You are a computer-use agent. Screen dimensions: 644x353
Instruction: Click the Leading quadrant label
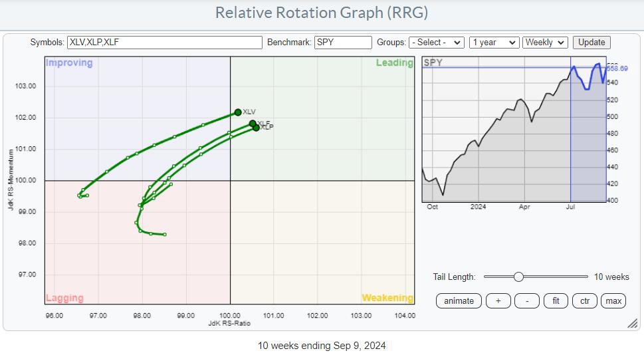coord(394,63)
